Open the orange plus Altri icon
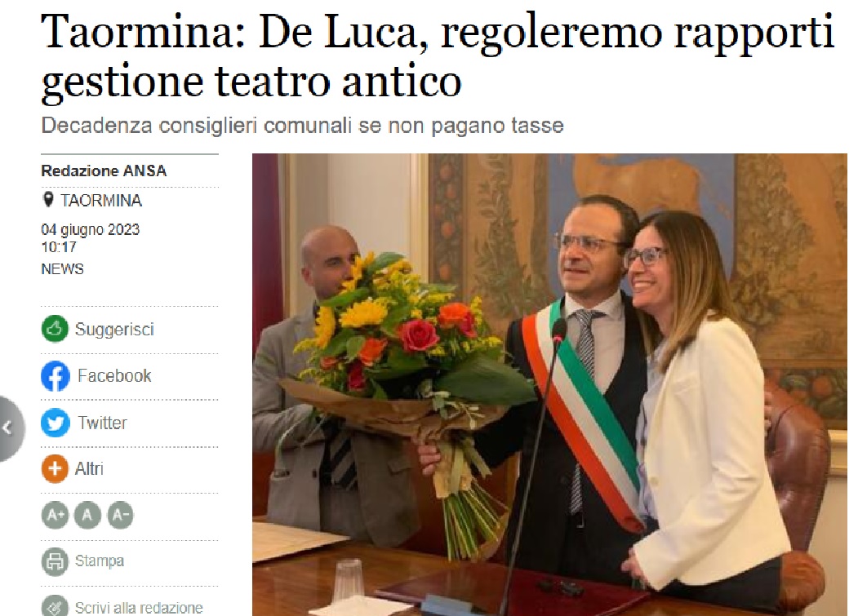 click(x=55, y=469)
